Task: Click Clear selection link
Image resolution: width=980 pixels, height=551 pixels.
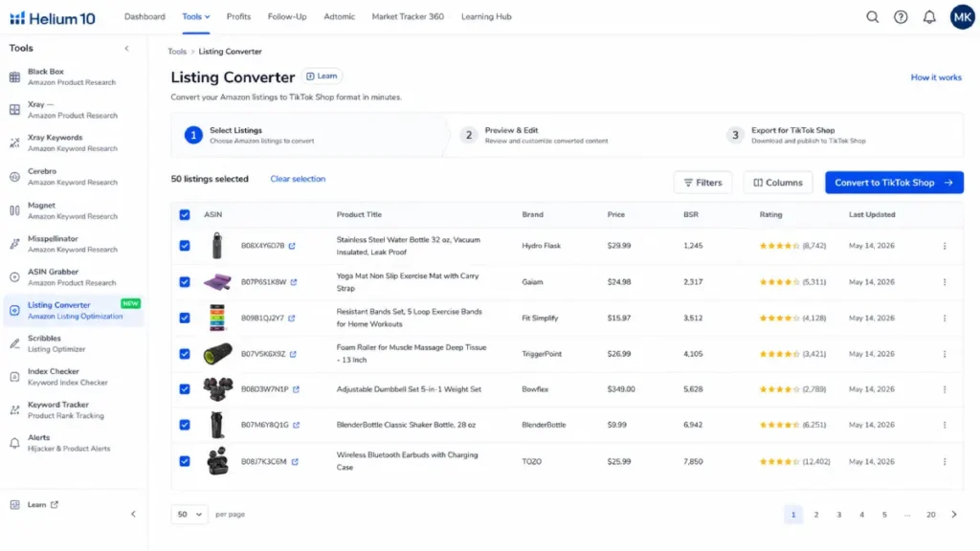Action: [x=298, y=179]
